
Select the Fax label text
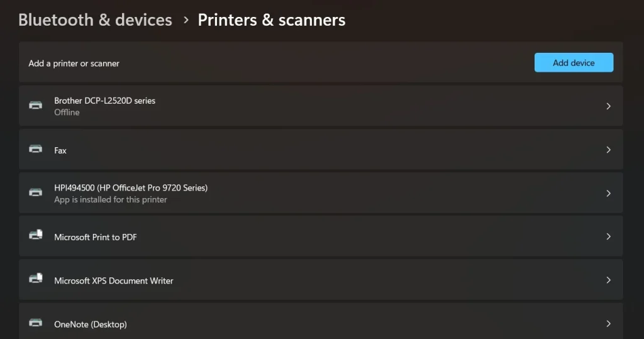[x=60, y=150]
